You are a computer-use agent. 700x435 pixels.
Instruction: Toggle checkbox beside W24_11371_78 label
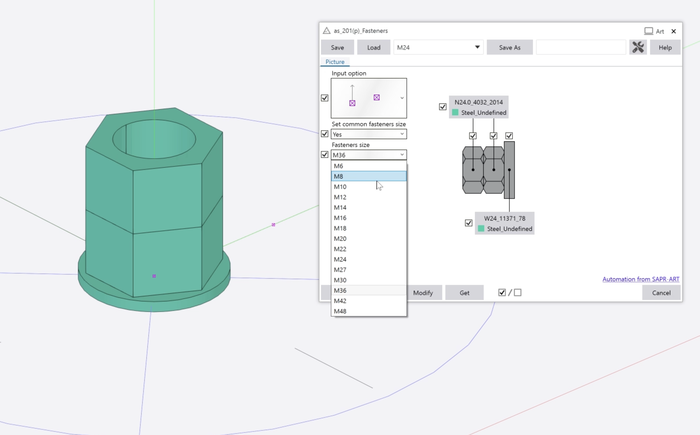[469, 223]
